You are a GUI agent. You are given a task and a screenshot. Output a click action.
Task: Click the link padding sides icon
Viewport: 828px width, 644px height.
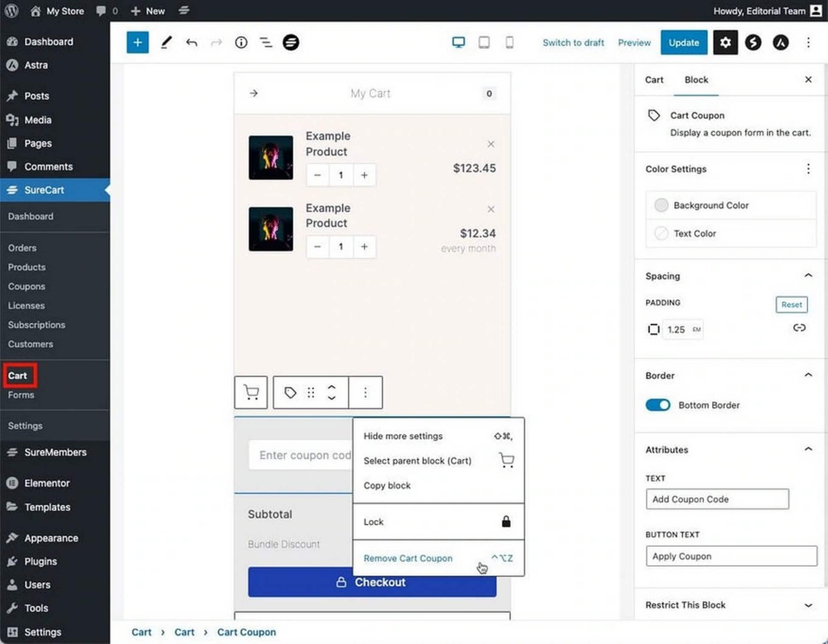pyautogui.click(x=799, y=328)
